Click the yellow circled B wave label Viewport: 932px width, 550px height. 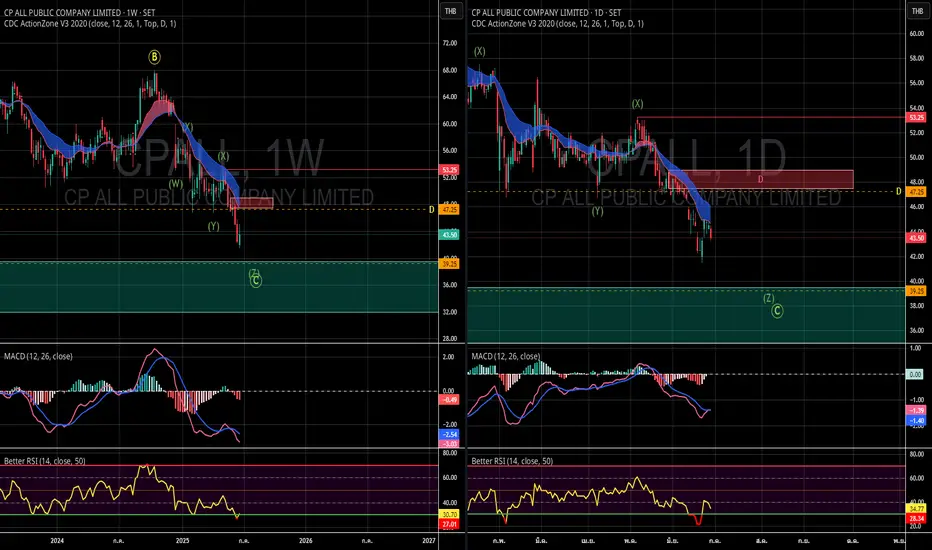click(154, 57)
